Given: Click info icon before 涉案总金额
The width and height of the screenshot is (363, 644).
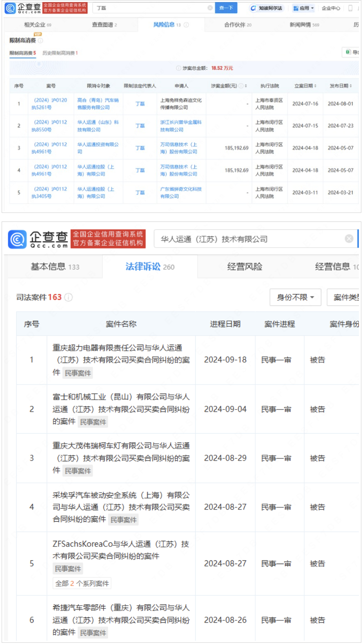Looking at the screenshot, I should (x=178, y=68).
